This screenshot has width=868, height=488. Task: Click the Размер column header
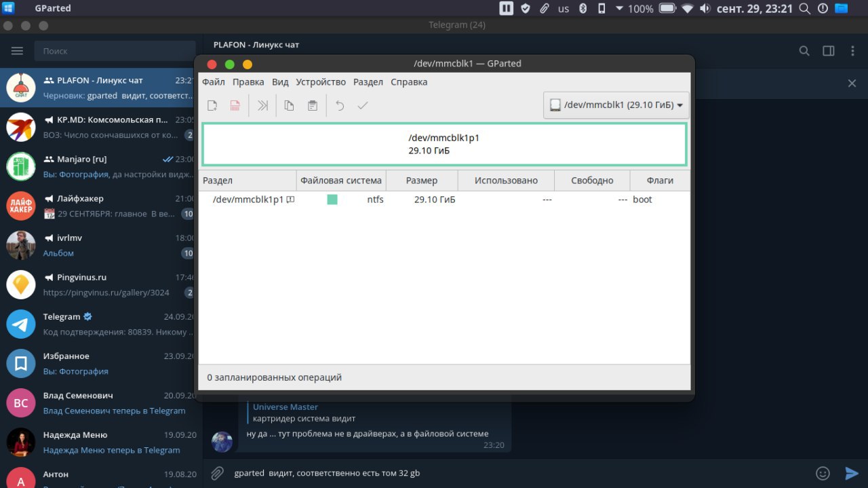coord(422,181)
